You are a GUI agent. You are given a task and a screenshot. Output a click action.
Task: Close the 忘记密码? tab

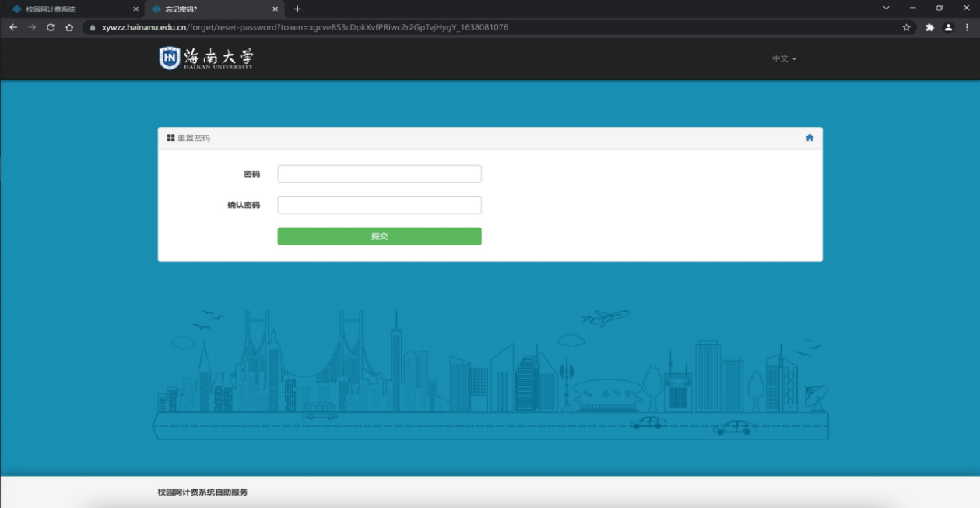pyautogui.click(x=275, y=9)
